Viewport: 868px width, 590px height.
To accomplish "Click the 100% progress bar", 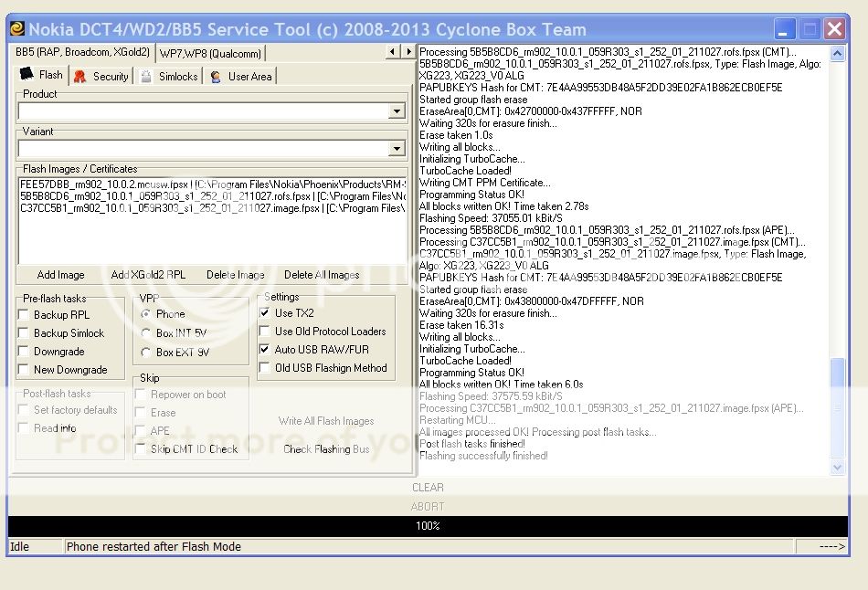I will [428, 526].
